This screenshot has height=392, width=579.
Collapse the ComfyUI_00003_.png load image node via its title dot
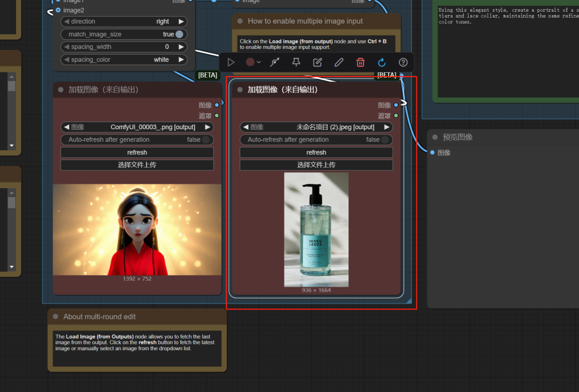61,90
